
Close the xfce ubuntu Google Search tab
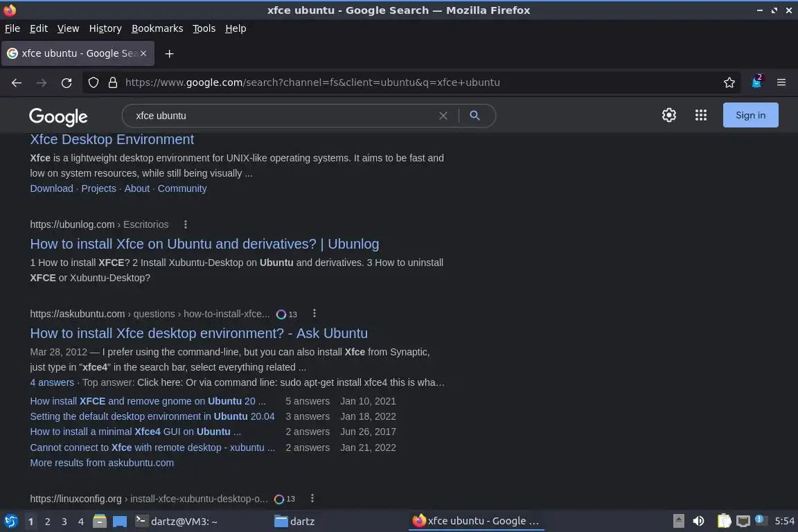(x=143, y=53)
